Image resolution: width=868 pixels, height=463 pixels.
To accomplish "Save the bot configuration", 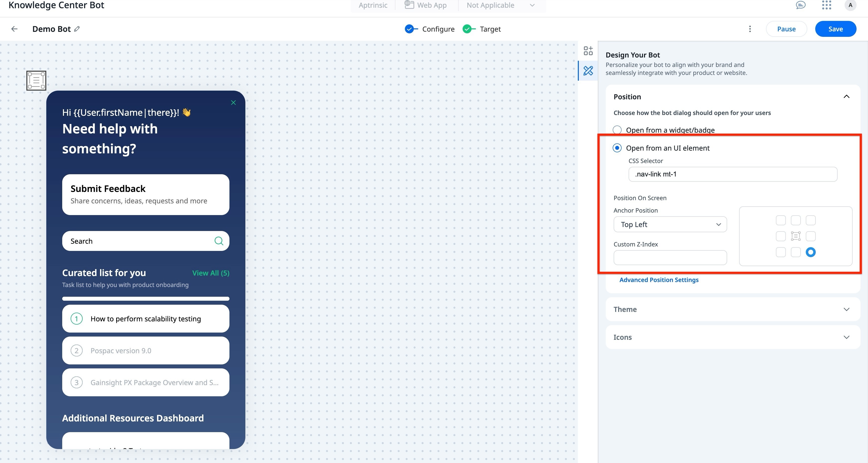I will [x=836, y=29].
